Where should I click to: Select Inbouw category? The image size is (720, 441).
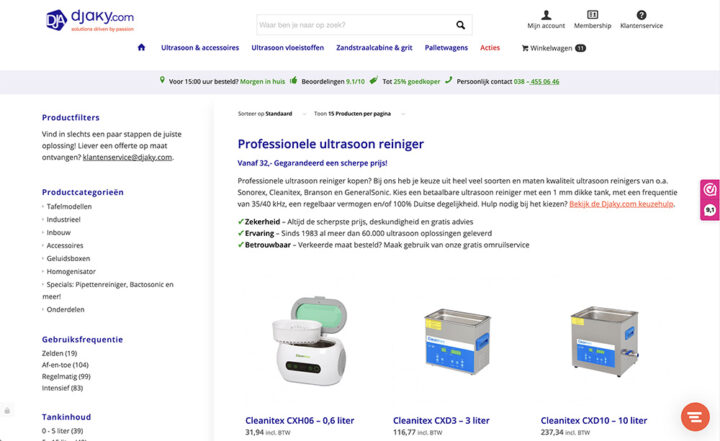[x=58, y=232]
